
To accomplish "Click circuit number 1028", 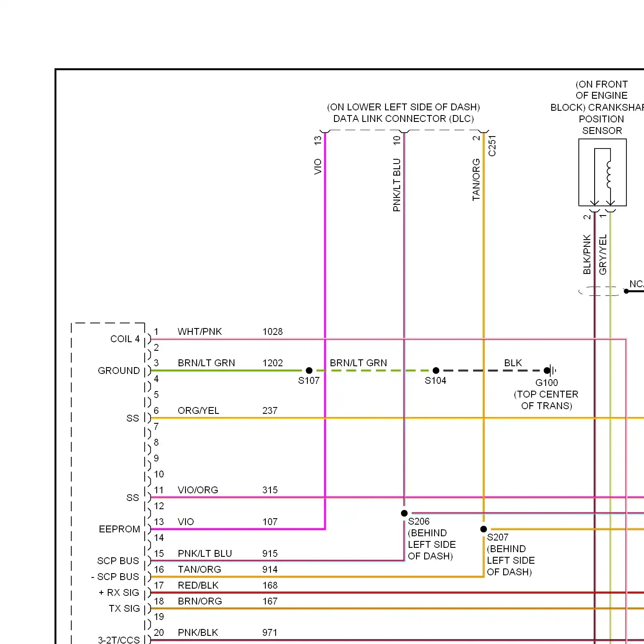I will [273, 331].
